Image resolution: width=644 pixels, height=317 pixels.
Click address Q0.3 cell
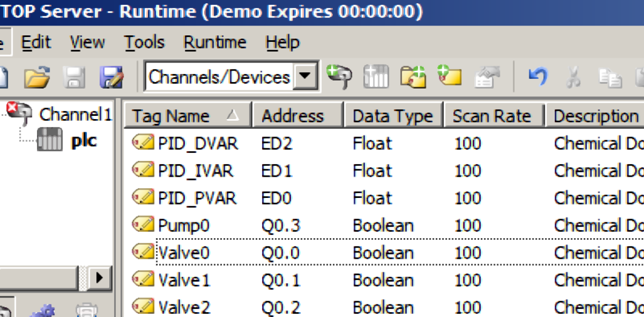point(281,226)
